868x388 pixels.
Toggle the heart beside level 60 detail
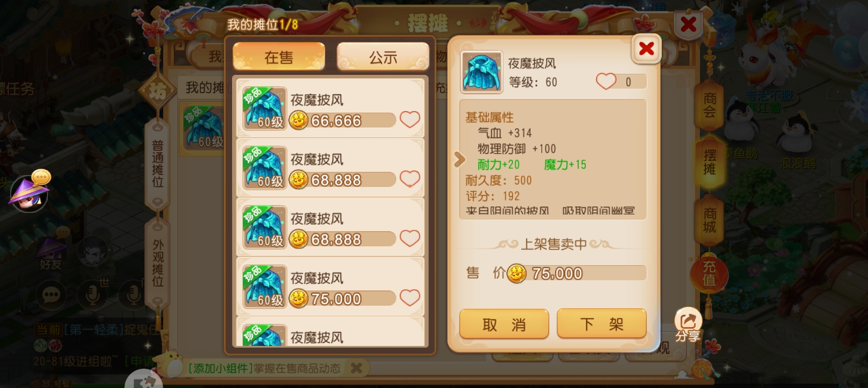click(x=606, y=82)
